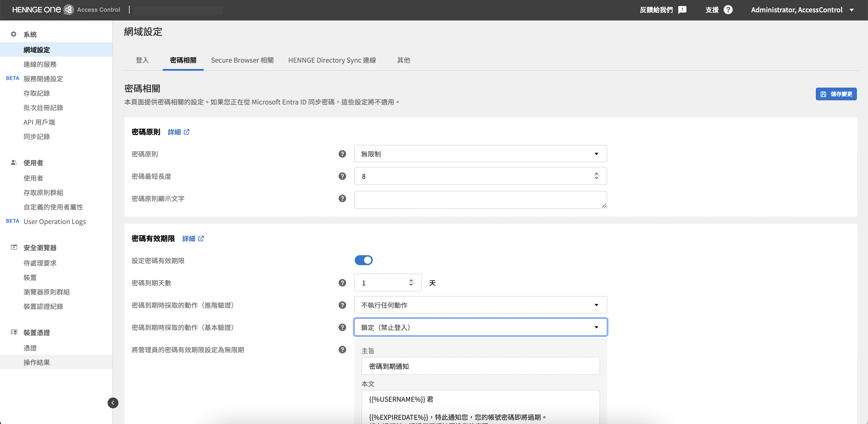Switch to the 登入 tab
868x424 pixels.
click(142, 60)
